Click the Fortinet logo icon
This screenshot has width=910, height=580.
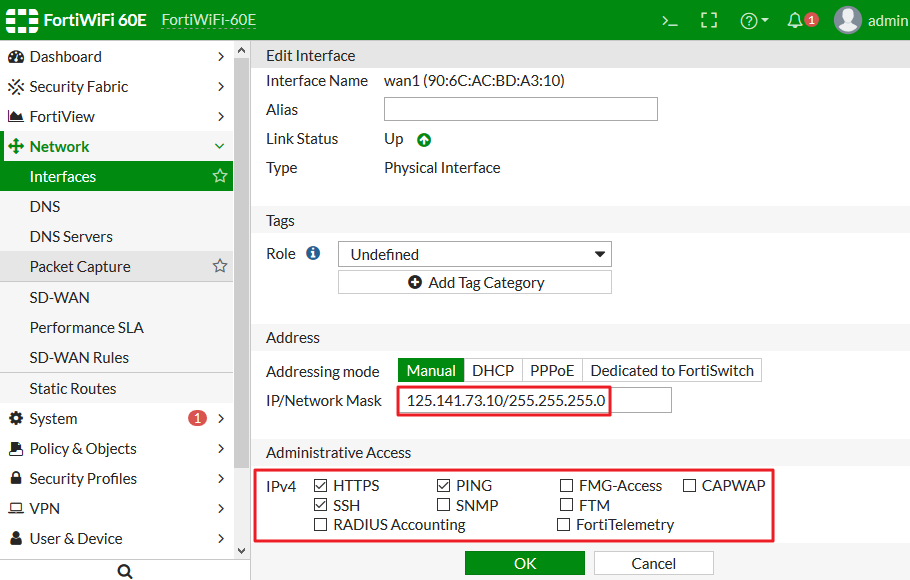pyautogui.click(x=22, y=20)
